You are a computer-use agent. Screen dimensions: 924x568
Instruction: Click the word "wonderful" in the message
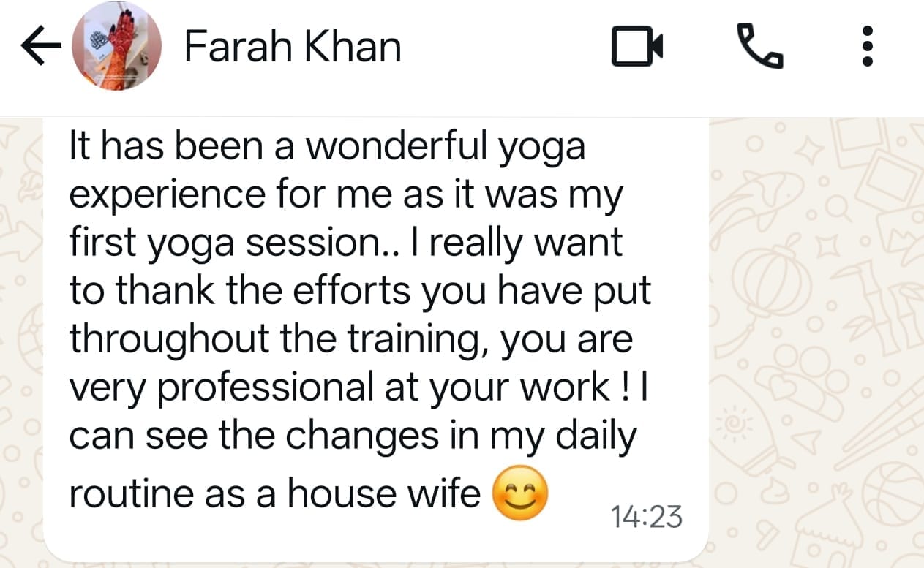pyautogui.click(x=398, y=146)
